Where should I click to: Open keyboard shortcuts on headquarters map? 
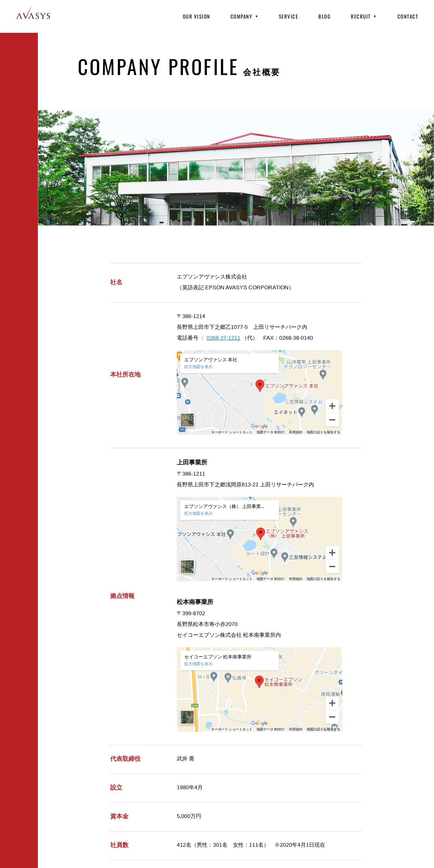point(232,432)
